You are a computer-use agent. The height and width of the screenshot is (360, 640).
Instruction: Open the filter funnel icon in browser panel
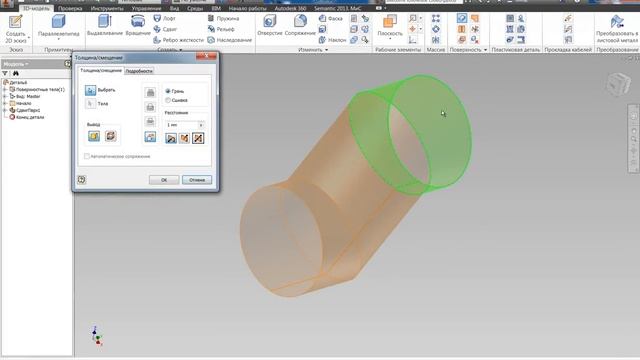(5, 73)
